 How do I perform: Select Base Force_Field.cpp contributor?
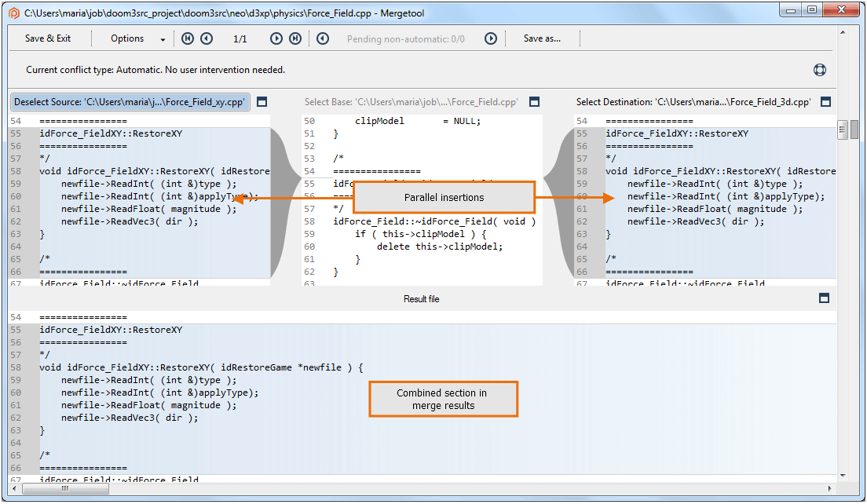point(411,102)
